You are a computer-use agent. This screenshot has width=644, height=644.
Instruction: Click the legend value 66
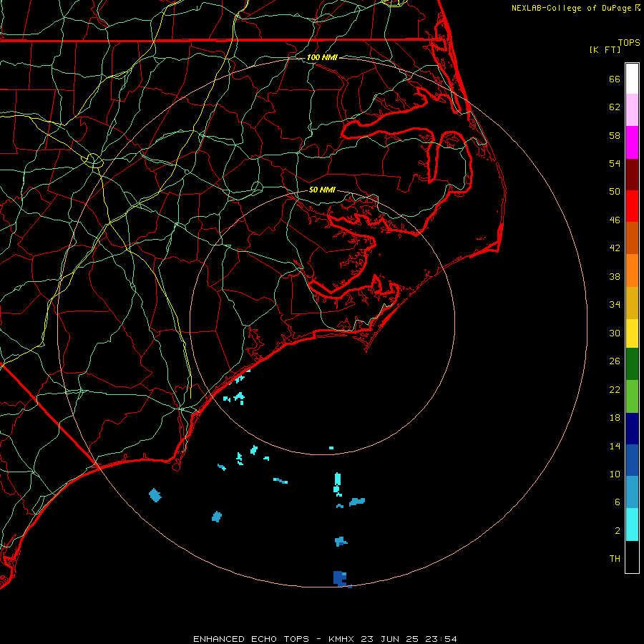(x=615, y=79)
